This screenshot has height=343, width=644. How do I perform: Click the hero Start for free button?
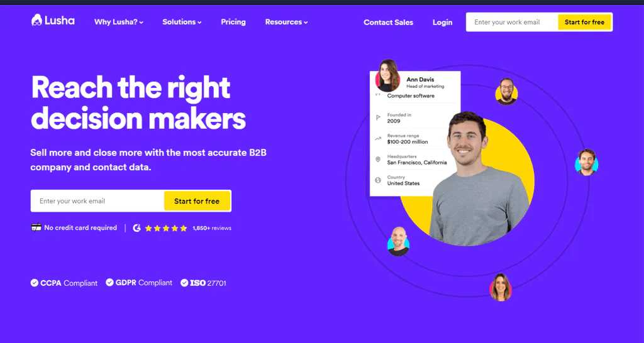(197, 201)
